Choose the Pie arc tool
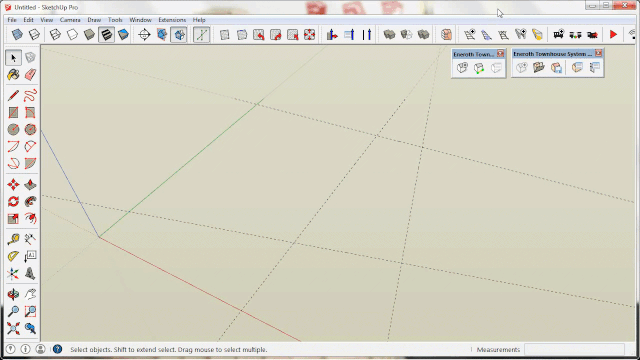This screenshot has height=360, width=640. 30,164
